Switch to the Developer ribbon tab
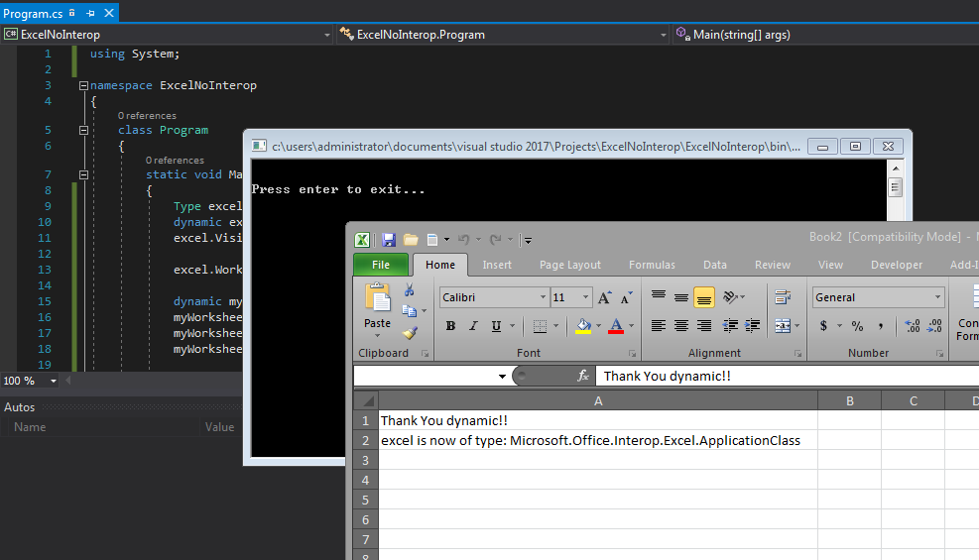 coord(897,265)
